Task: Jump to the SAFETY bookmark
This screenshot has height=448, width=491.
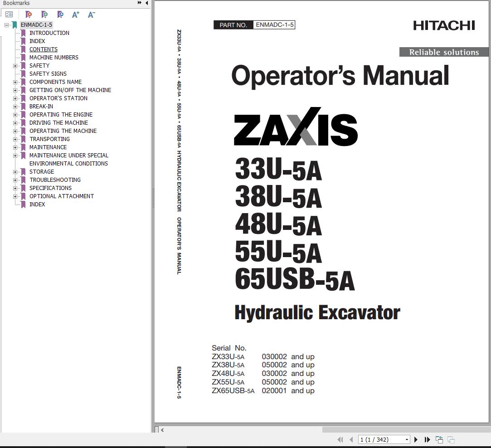Action: (39, 65)
